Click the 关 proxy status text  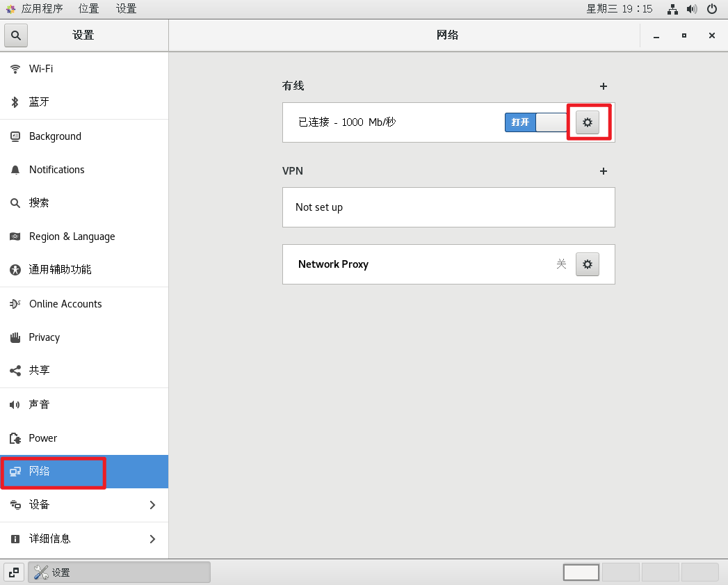[561, 264]
